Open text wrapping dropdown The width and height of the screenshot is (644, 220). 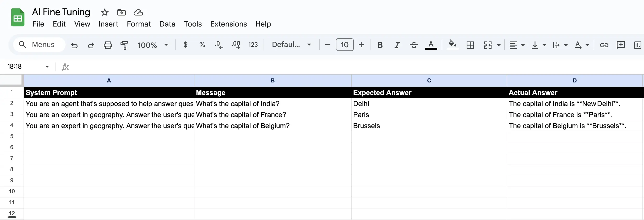tap(560, 45)
